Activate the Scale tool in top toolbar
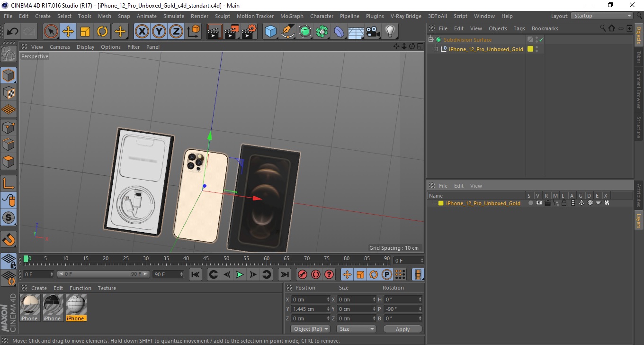The height and width of the screenshot is (345, 644). [x=85, y=32]
